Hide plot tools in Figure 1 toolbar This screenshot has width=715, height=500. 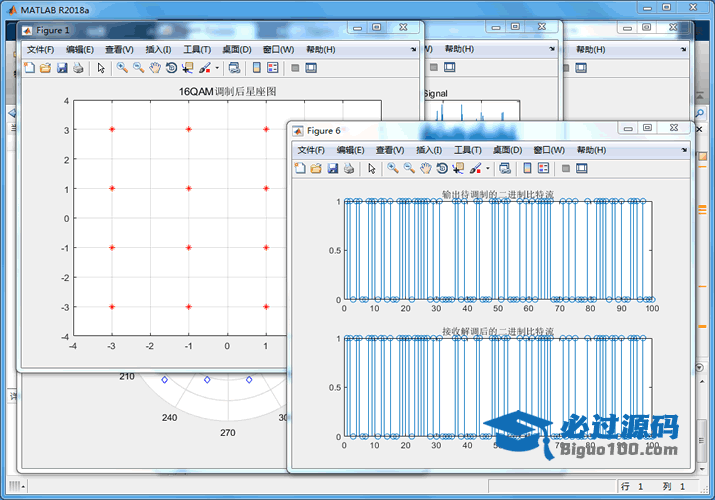pos(294,68)
